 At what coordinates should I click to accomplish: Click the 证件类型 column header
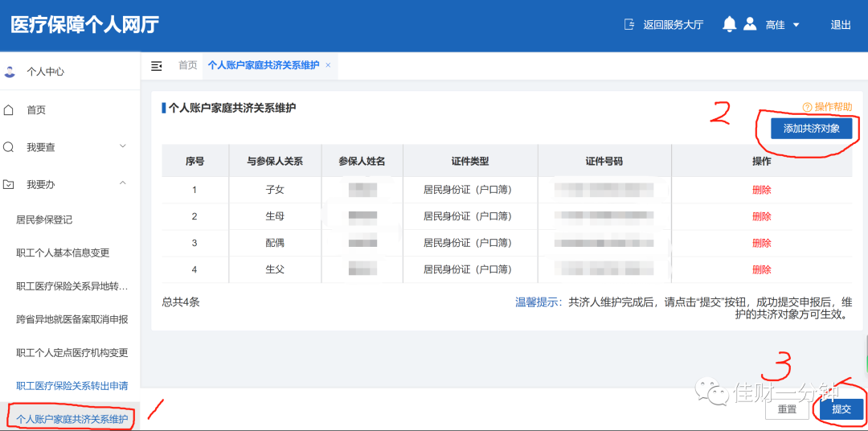[x=470, y=161]
